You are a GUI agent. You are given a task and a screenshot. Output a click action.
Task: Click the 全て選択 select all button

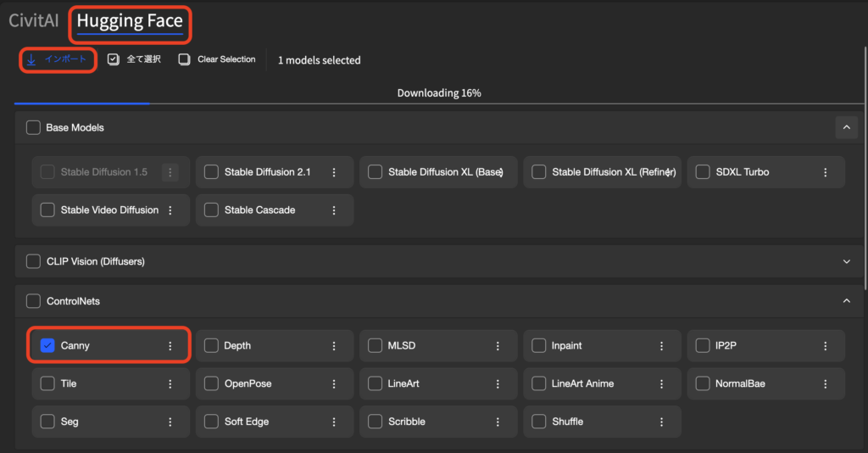(x=135, y=60)
